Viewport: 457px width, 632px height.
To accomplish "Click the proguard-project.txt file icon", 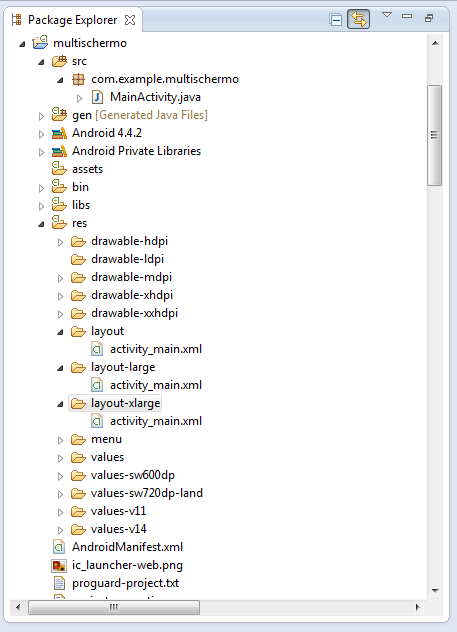I will pos(59,583).
